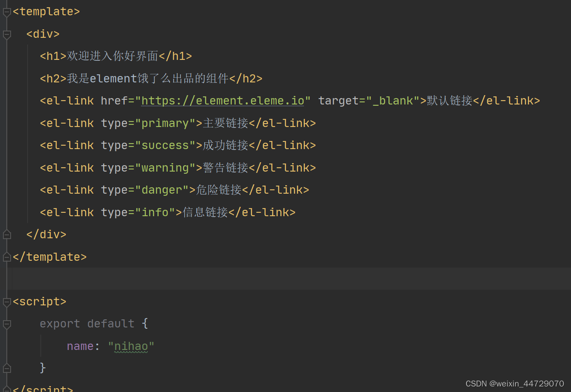
Task: Place cursor in the opening <script> tag text
Action: [x=39, y=302]
